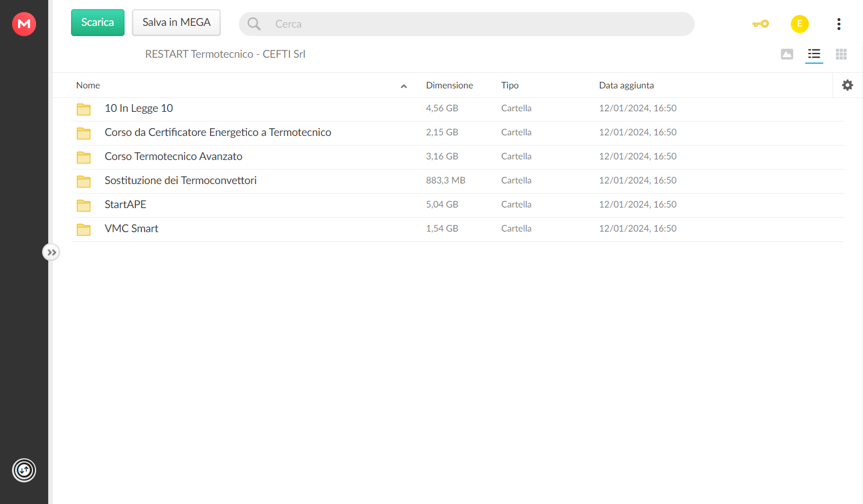Click the yellow key icon
This screenshot has width=863, height=504.
(x=761, y=24)
